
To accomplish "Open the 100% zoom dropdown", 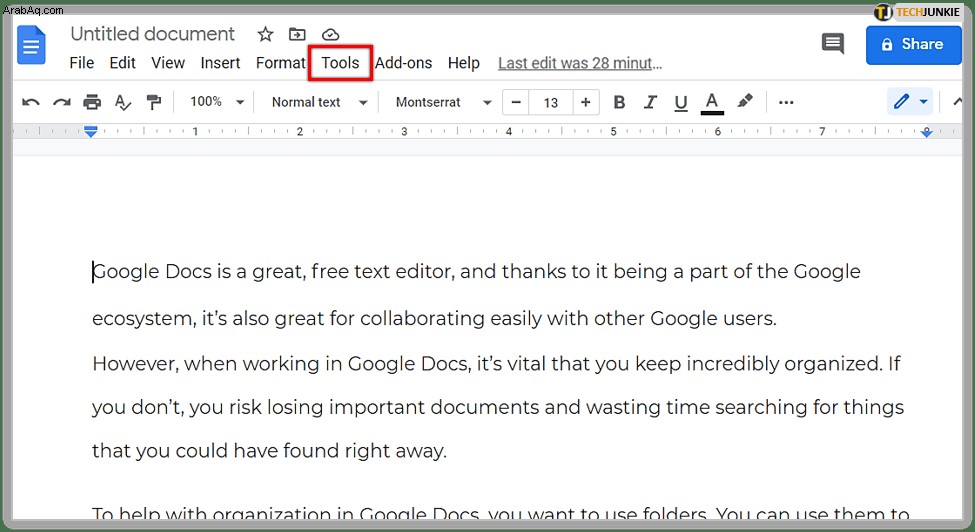I will point(216,102).
